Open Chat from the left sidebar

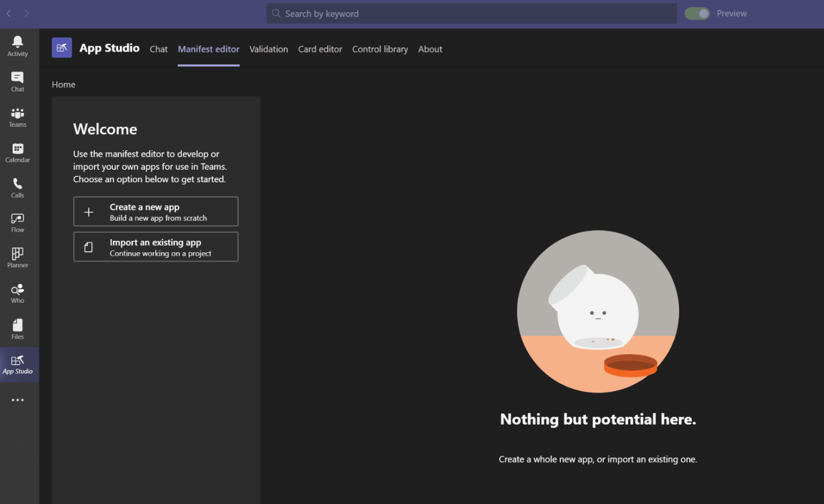pos(17,81)
